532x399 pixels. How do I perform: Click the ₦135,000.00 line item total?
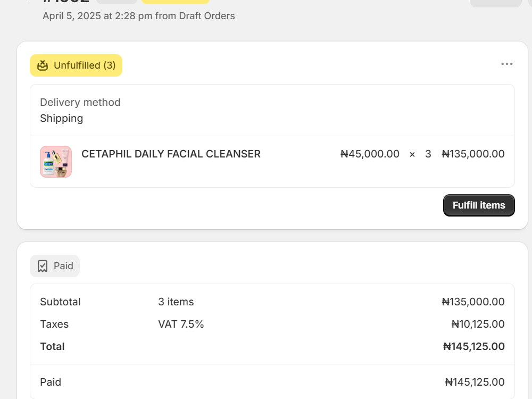[473, 154]
